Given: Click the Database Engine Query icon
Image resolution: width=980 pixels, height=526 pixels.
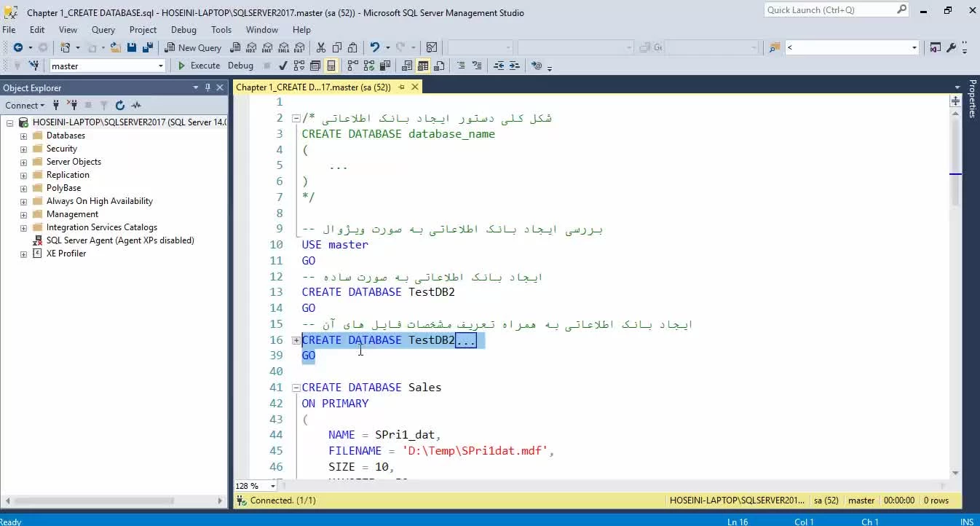Looking at the screenshot, I should point(235,47).
